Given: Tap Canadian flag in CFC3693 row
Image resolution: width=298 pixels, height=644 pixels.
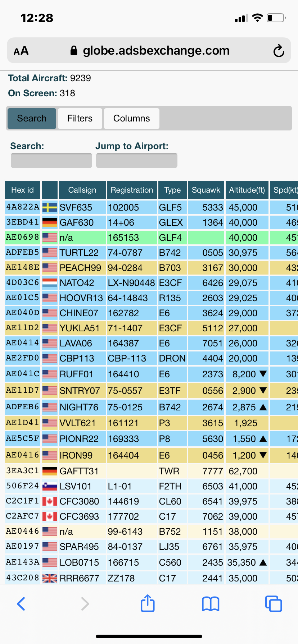Looking at the screenshot, I should point(50,516).
